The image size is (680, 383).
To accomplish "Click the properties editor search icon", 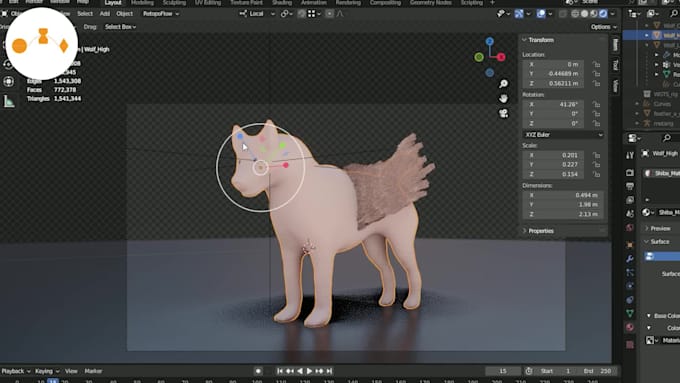I will tap(667, 138).
